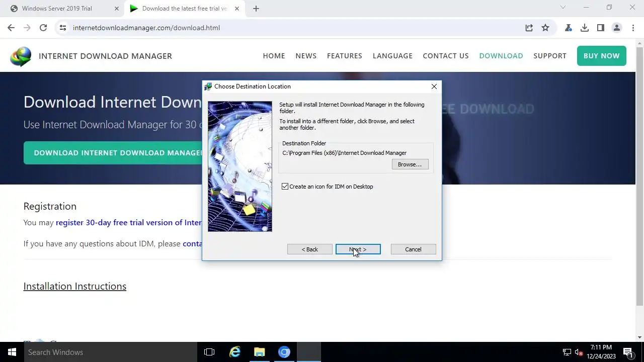Image resolution: width=644 pixels, height=362 pixels.
Task: Bookmark this page with the star icon
Action: pos(545,28)
